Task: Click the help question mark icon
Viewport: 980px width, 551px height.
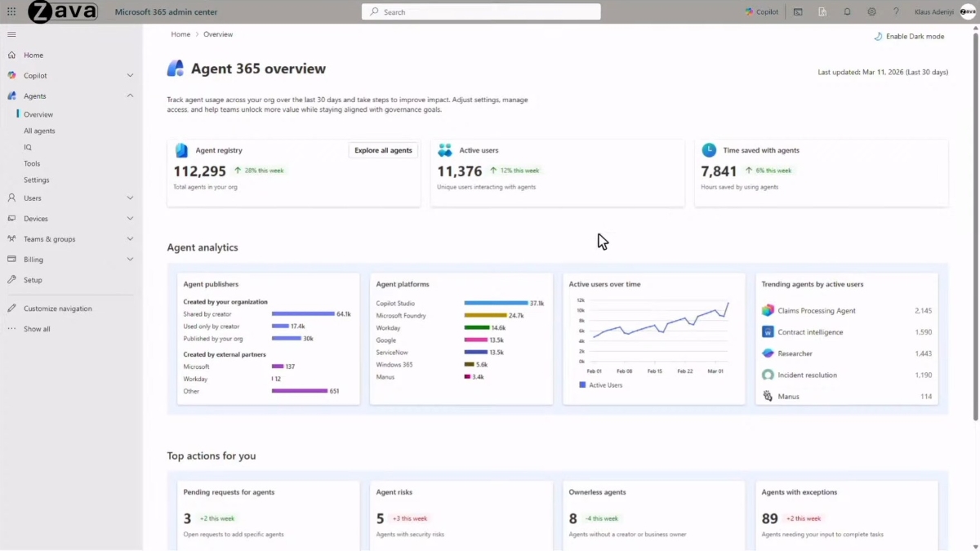Action: [896, 12]
